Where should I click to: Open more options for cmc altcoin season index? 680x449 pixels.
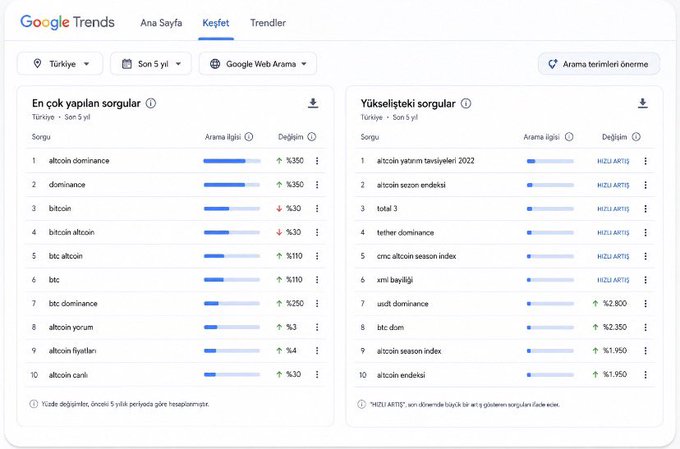[x=645, y=256]
